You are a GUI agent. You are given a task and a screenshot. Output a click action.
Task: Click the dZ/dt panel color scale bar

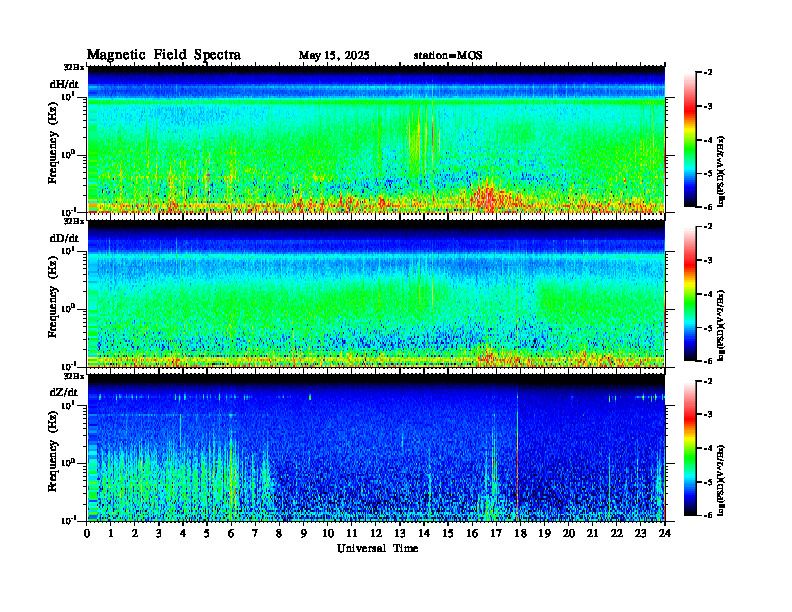pyautogui.click(x=690, y=448)
